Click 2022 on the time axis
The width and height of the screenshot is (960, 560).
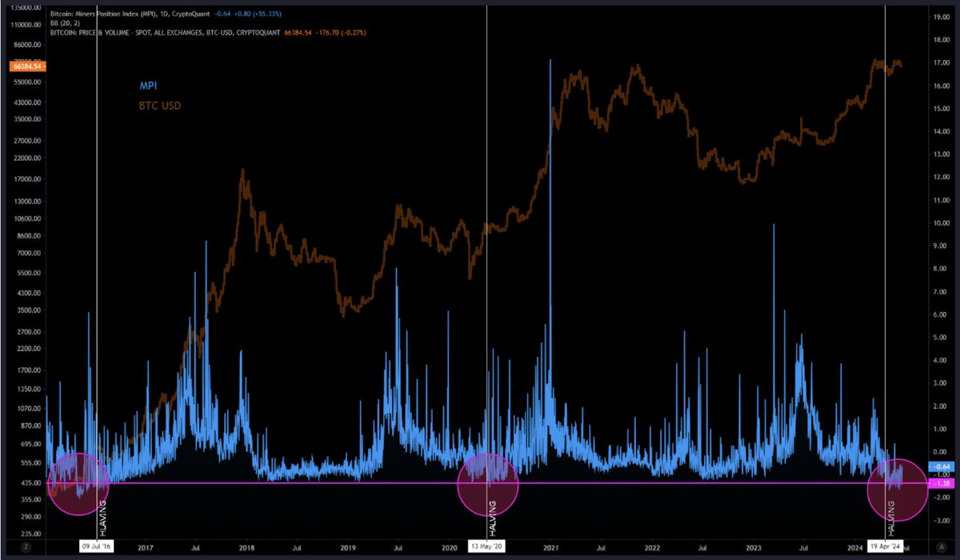tap(652, 547)
